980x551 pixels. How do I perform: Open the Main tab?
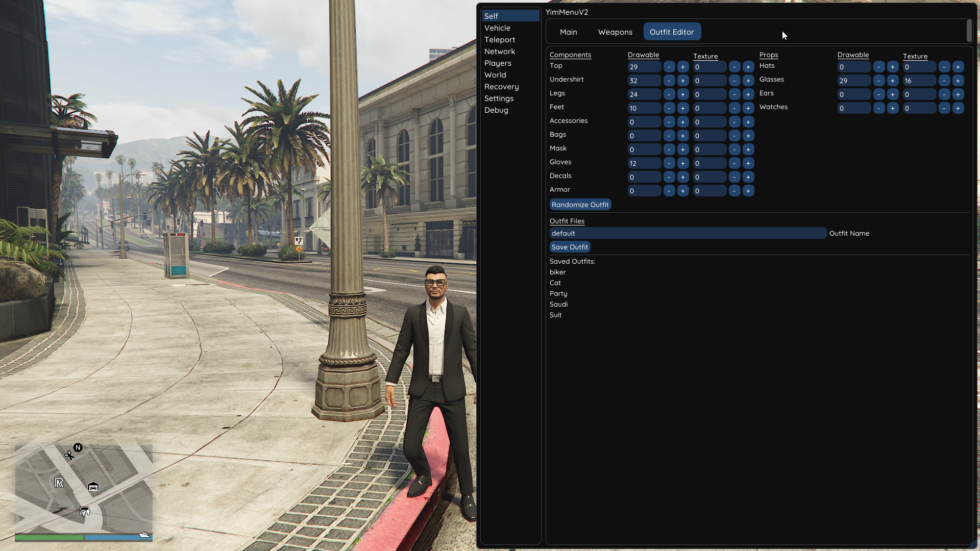(x=568, y=32)
